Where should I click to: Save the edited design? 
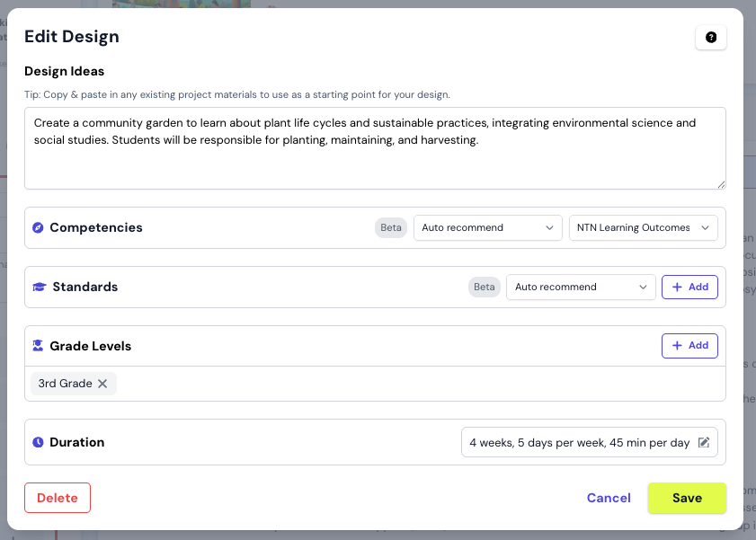point(687,497)
